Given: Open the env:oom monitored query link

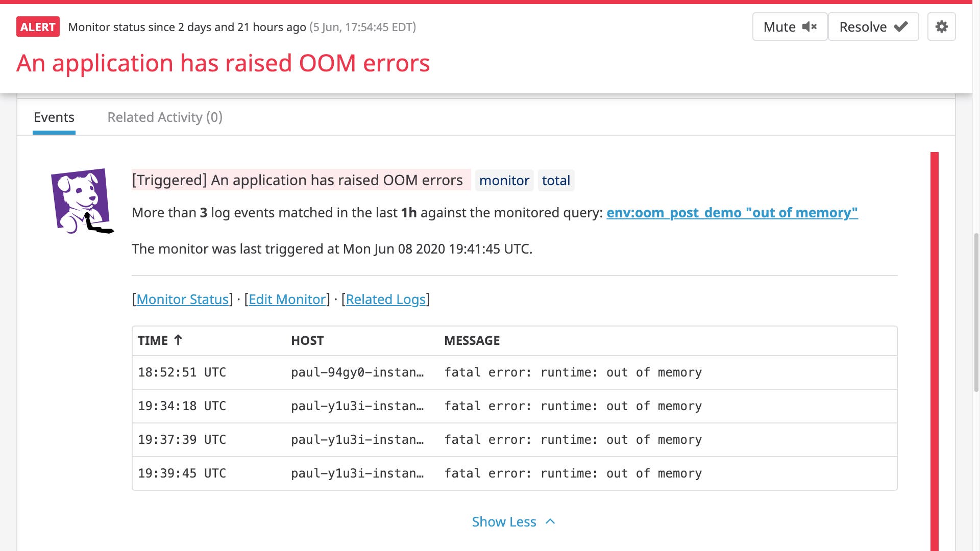Looking at the screenshot, I should coord(732,213).
